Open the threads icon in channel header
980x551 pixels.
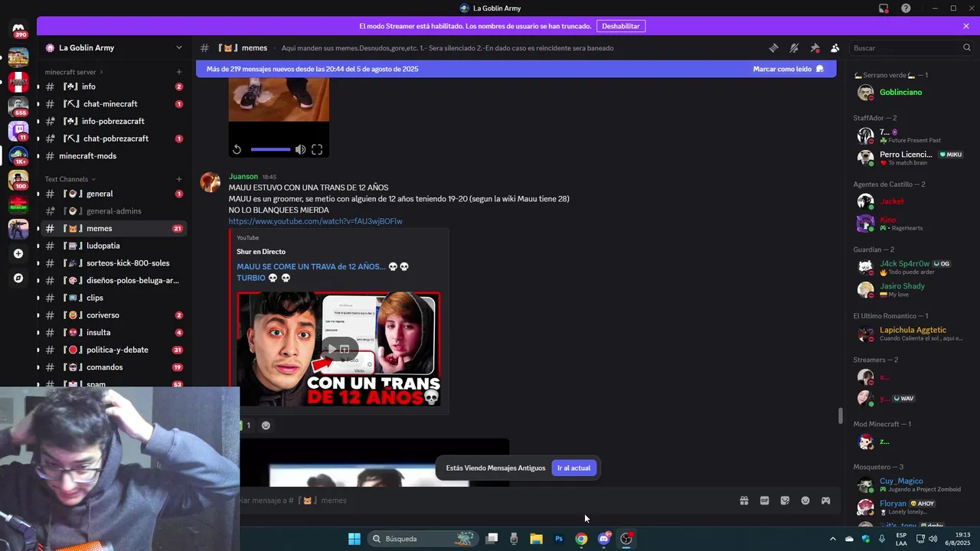click(x=773, y=47)
